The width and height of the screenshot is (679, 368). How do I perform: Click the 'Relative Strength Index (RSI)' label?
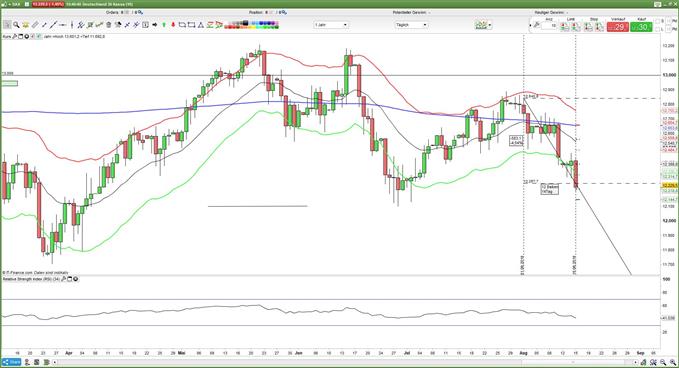[31, 279]
